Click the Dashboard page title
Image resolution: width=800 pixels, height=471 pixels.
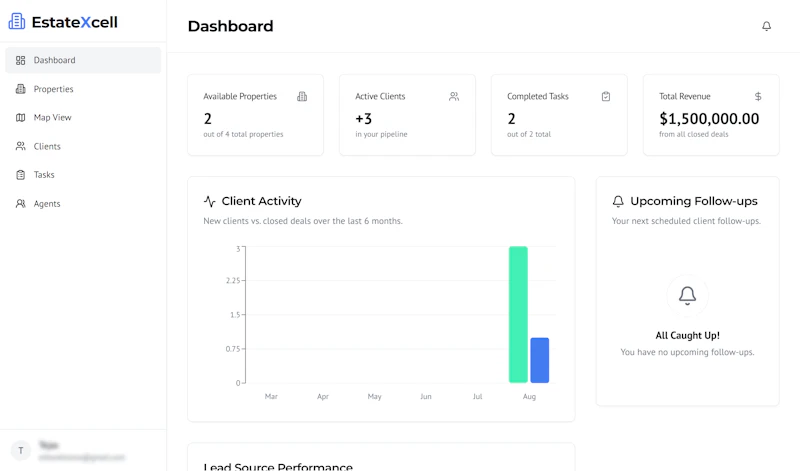231,26
